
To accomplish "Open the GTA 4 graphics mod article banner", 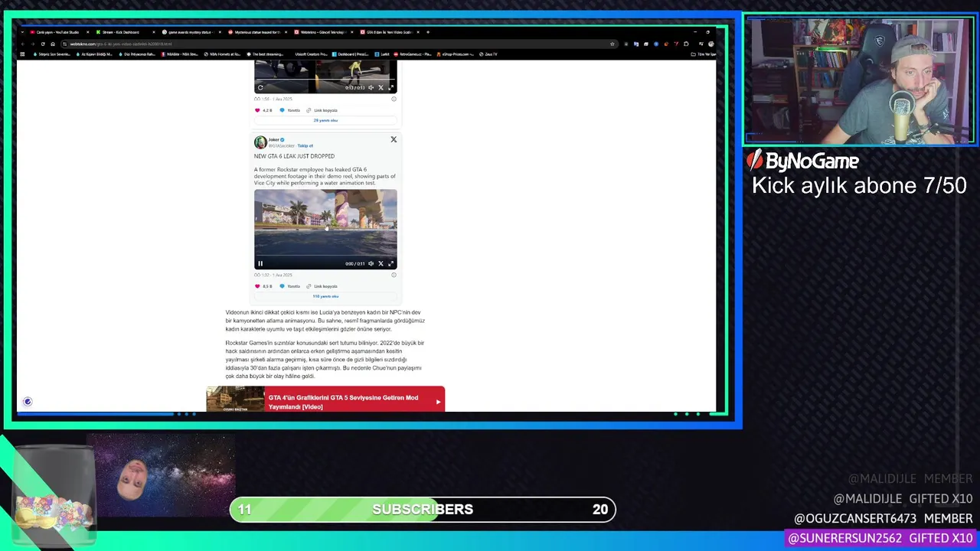I will pyautogui.click(x=325, y=399).
